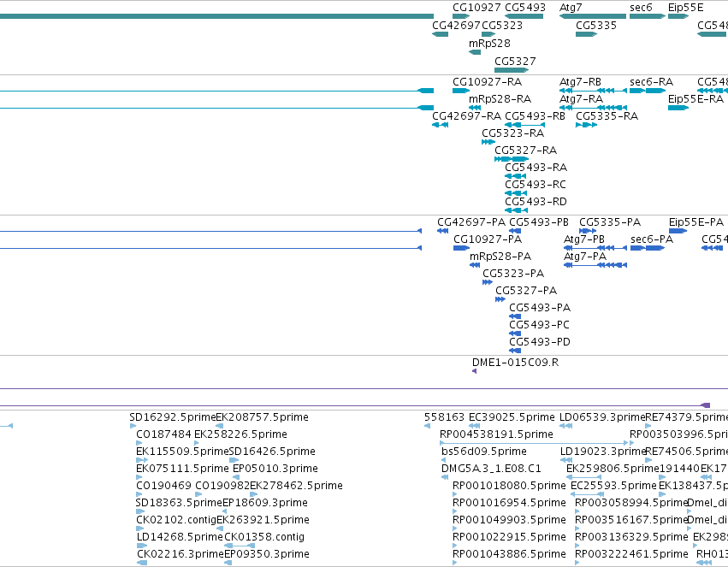Click the CG5493-RD transcript label
The height and width of the screenshot is (567, 728).
(x=536, y=203)
